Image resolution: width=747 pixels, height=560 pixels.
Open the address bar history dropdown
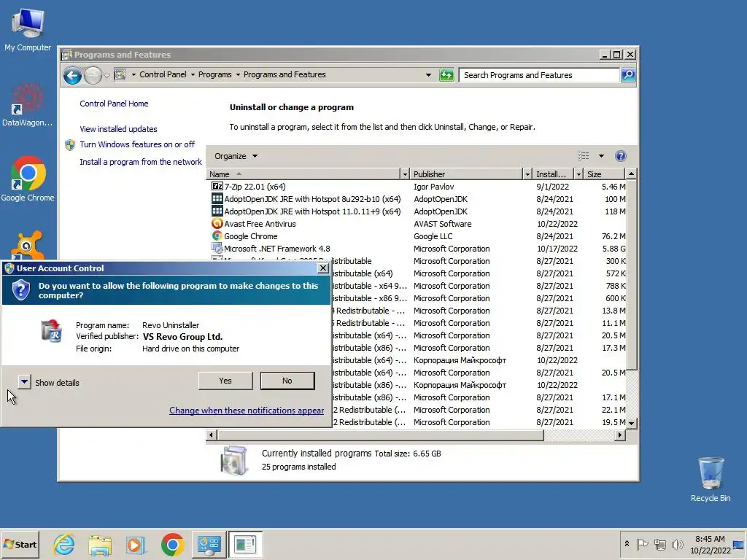click(x=428, y=75)
